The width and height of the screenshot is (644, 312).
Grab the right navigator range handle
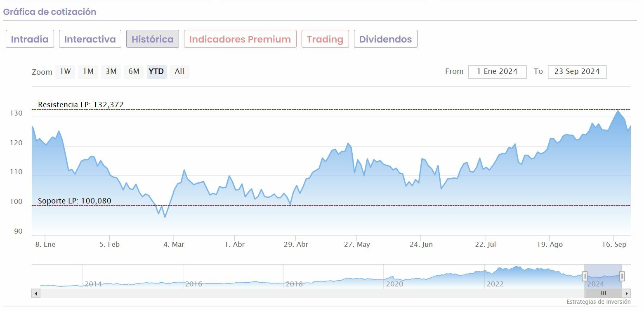point(622,276)
